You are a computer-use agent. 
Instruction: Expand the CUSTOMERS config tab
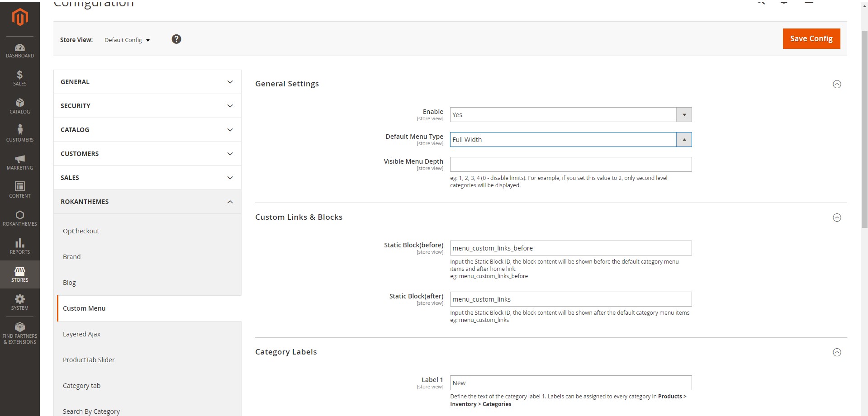147,154
